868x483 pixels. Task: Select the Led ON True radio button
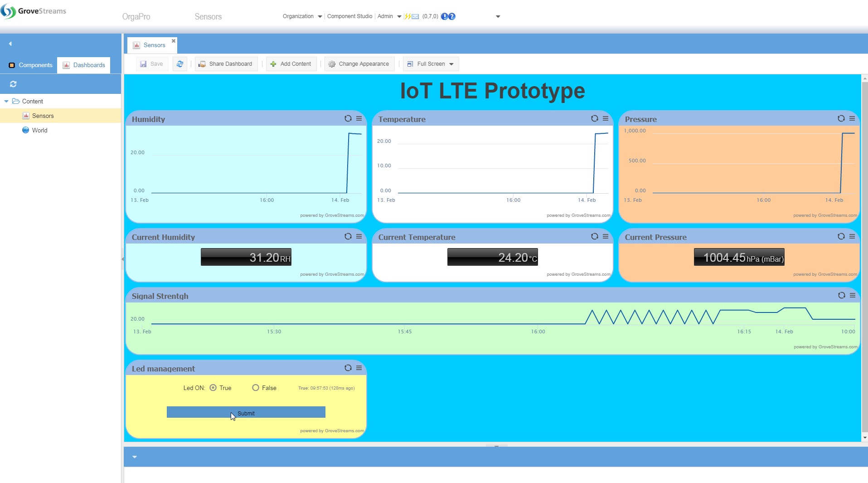[213, 388]
